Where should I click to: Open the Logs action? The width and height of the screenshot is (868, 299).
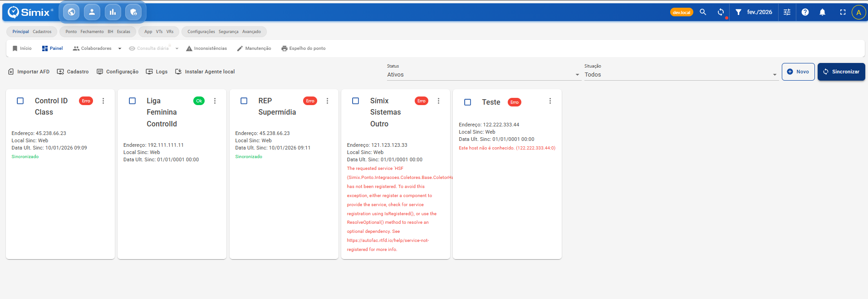pyautogui.click(x=157, y=72)
